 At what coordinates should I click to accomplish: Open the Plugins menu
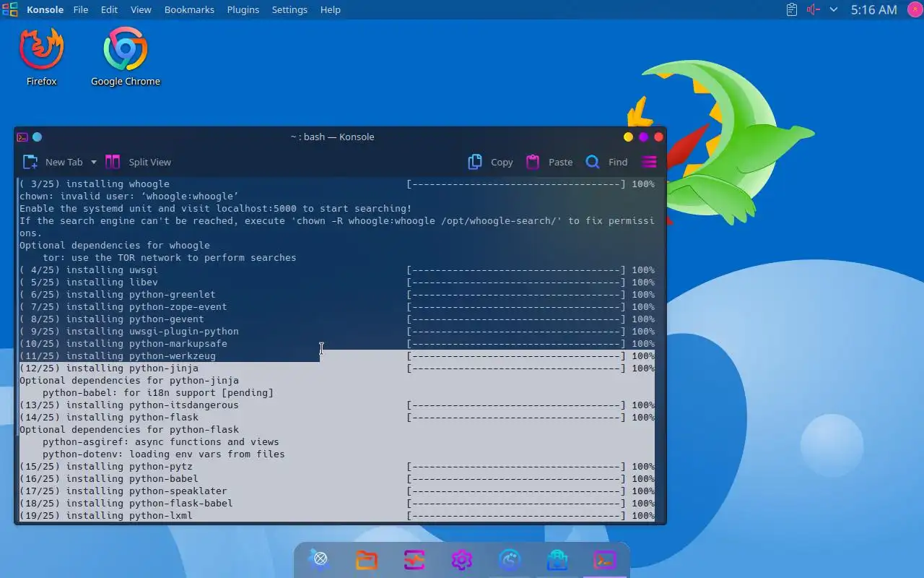[243, 9]
